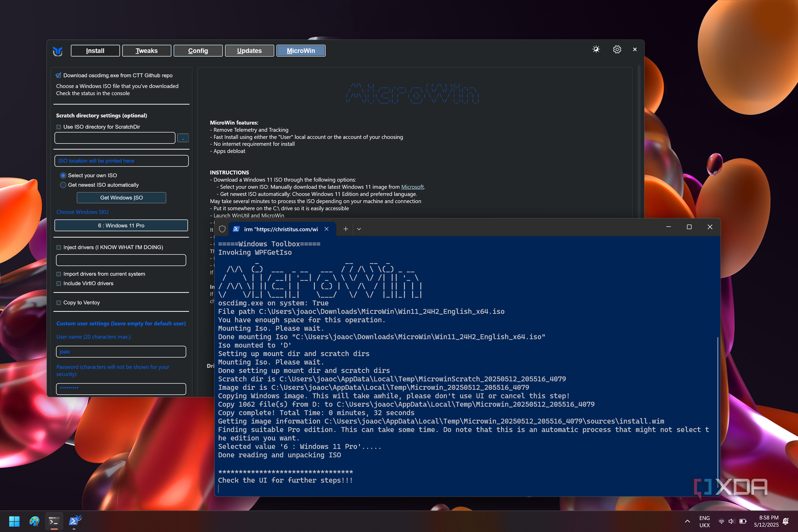798x532 pixels.
Task: Open the terminal new-tab chevron menu
Action: click(359, 229)
